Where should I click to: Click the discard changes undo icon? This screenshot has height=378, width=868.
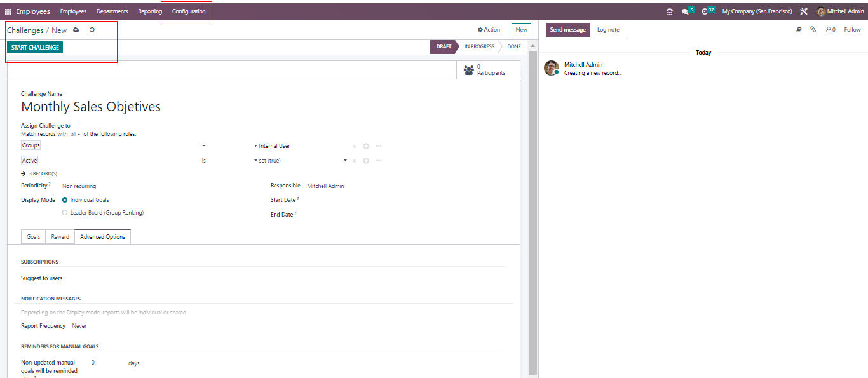(92, 30)
